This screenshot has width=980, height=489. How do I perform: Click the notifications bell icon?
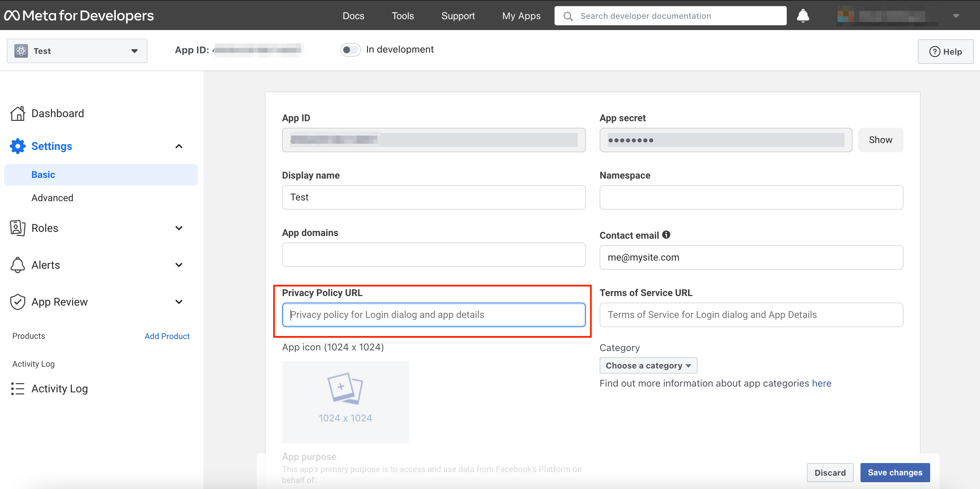pos(803,16)
